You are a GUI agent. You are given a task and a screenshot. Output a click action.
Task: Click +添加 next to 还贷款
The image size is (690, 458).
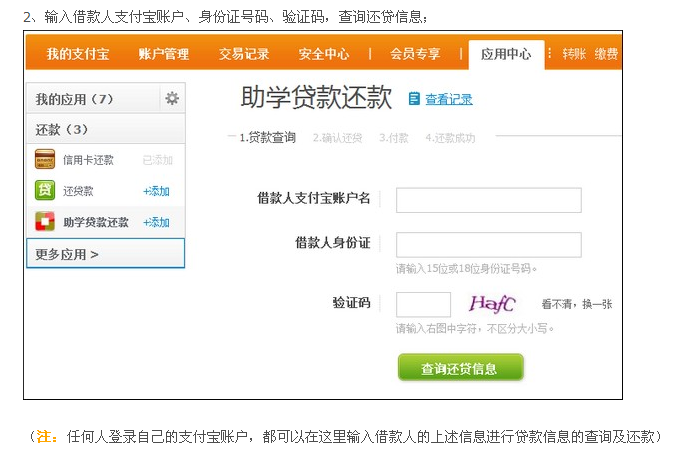tap(156, 191)
